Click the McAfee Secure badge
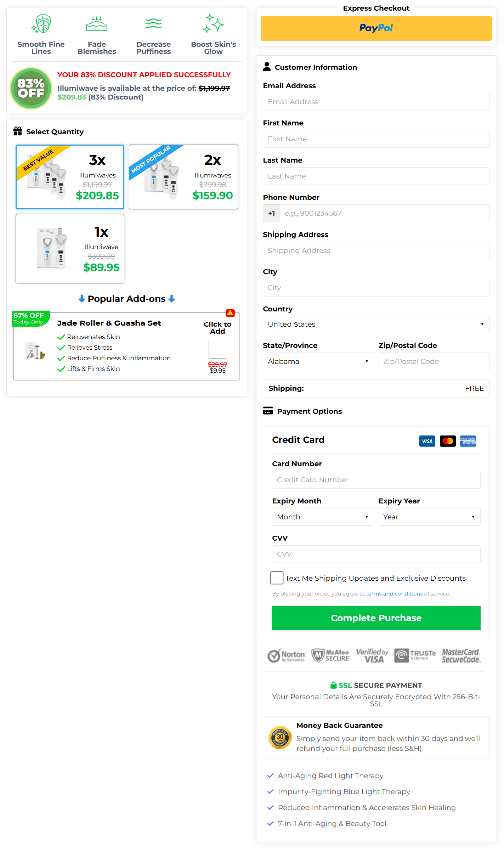The image size is (504, 851). point(330,655)
